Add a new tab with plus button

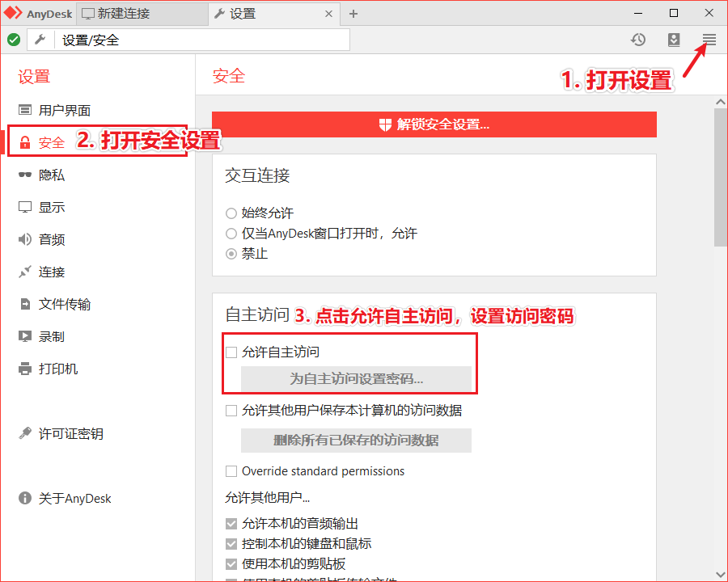coord(353,14)
